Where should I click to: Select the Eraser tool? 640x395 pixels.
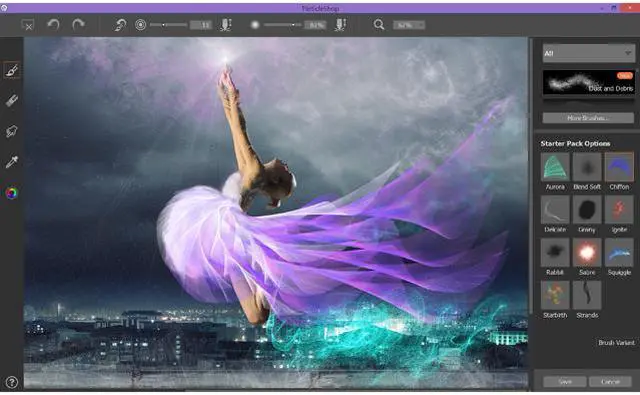11,100
